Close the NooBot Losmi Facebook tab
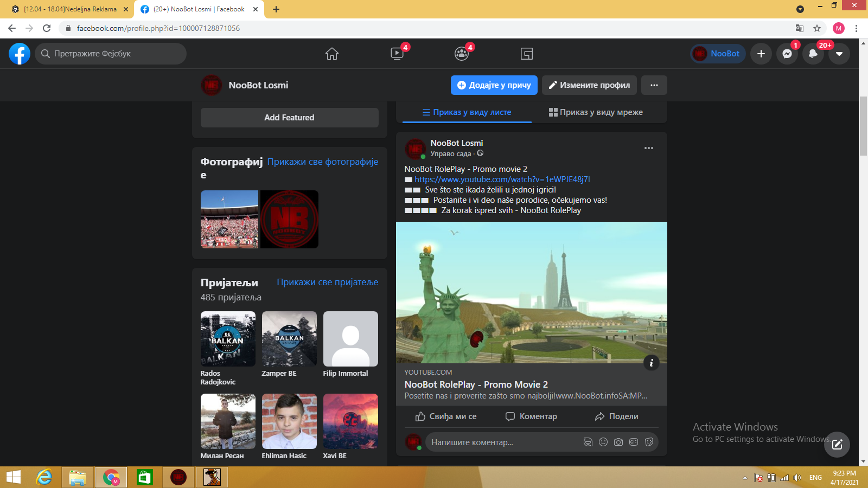Screen dimensions: 868x488 pos(256,9)
